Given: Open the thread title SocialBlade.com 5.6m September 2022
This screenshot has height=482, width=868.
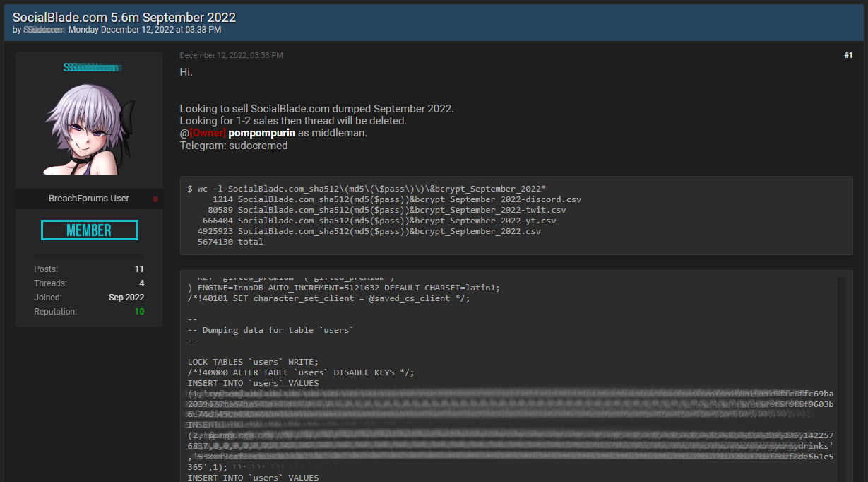Looking at the screenshot, I should (124, 17).
